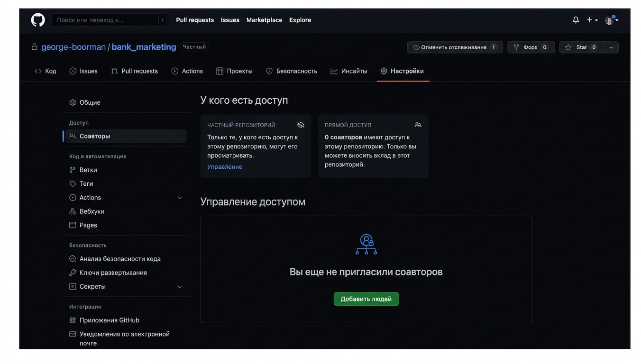Click the crossed-eye private repository icon
The image size is (641, 364).
tap(301, 125)
